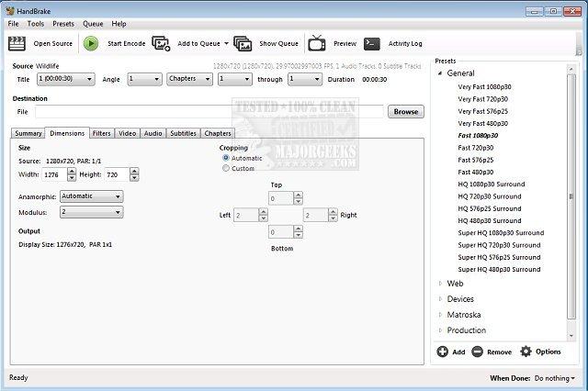
Task: Click the Add preset plus icon
Action: point(443,352)
